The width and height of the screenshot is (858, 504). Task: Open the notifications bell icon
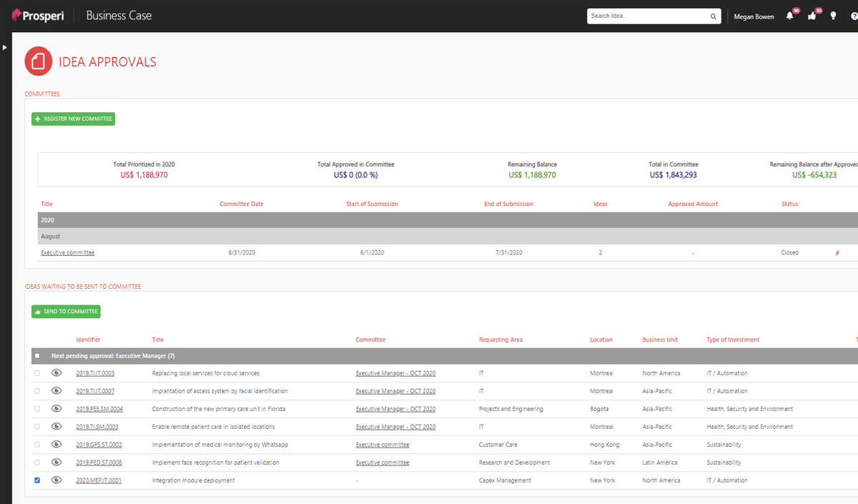(790, 16)
